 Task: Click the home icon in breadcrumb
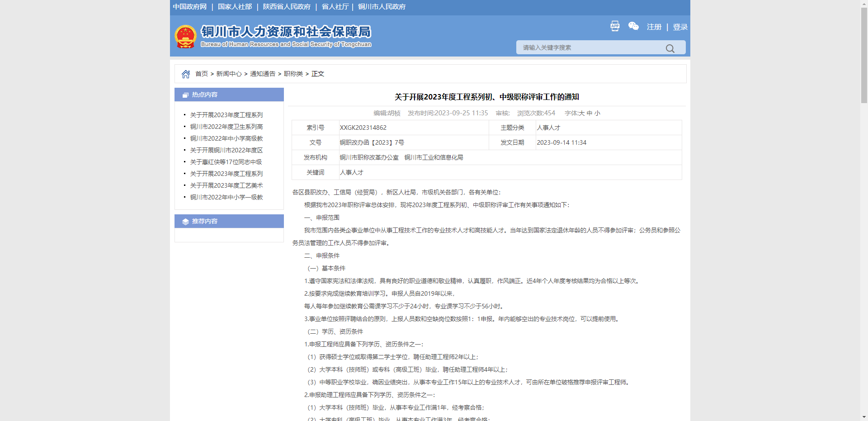coord(186,74)
